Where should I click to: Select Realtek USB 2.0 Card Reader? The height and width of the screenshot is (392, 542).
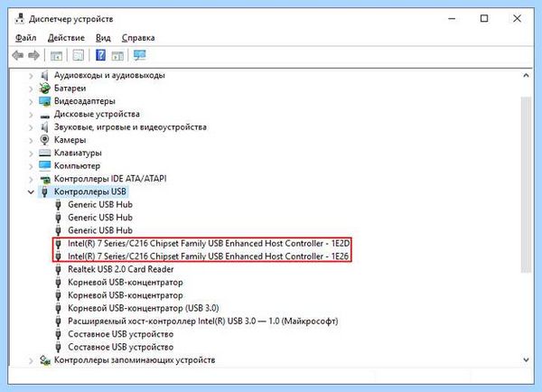coord(121,269)
